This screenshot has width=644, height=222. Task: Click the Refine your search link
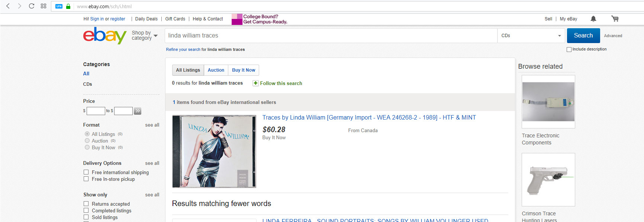click(183, 49)
